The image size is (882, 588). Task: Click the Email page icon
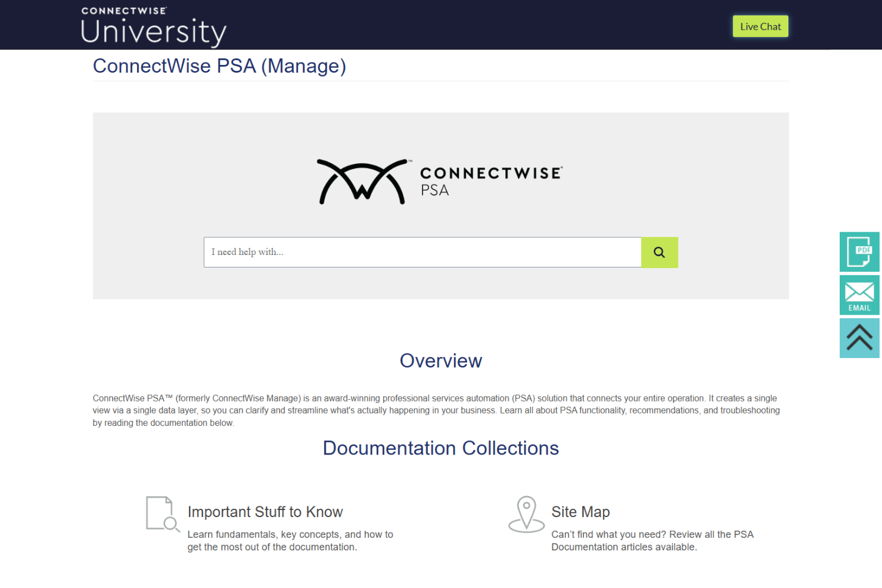(x=859, y=295)
